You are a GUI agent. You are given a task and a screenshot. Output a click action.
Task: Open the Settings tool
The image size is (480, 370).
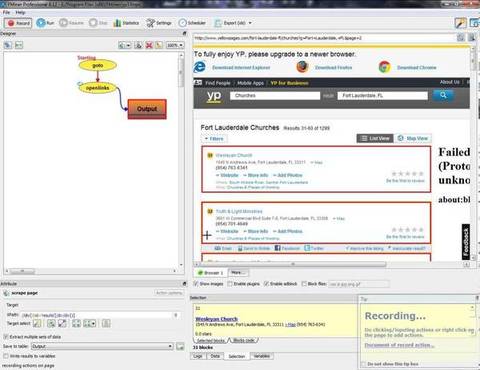coord(159,23)
